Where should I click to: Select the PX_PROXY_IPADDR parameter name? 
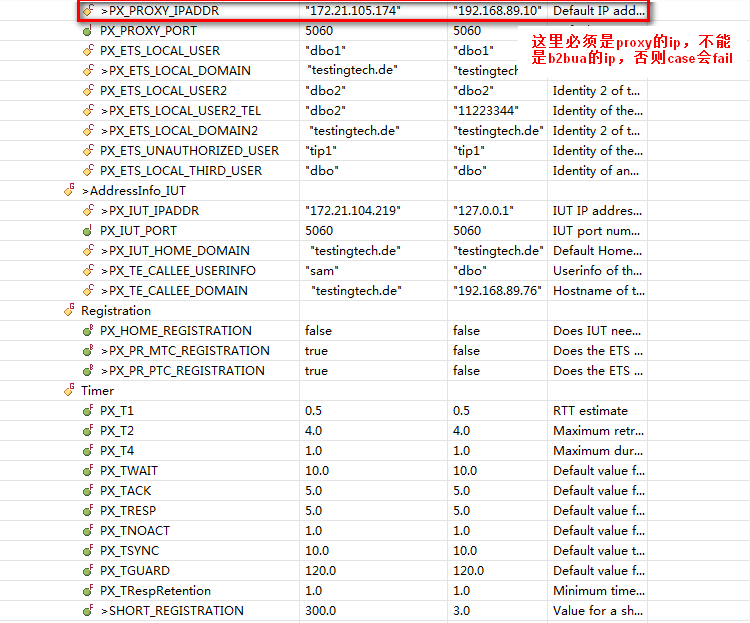tap(160, 11)
